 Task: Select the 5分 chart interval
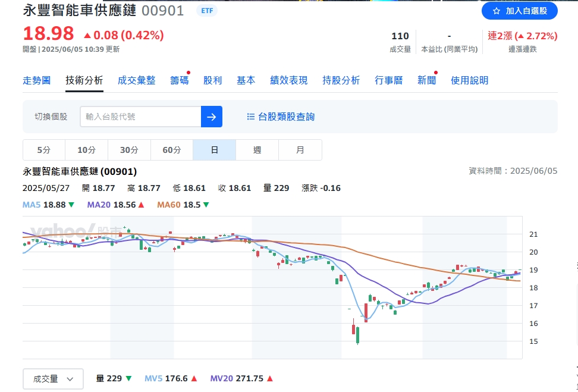pyautogui.click(x=44, y=150)
